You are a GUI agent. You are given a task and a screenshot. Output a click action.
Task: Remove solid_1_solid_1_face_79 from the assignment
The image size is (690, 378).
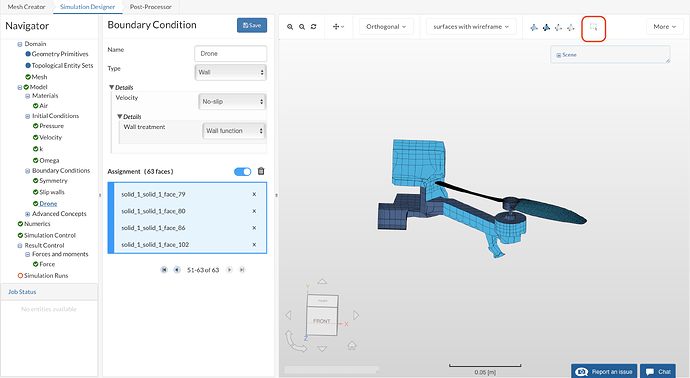coord(254,194)
